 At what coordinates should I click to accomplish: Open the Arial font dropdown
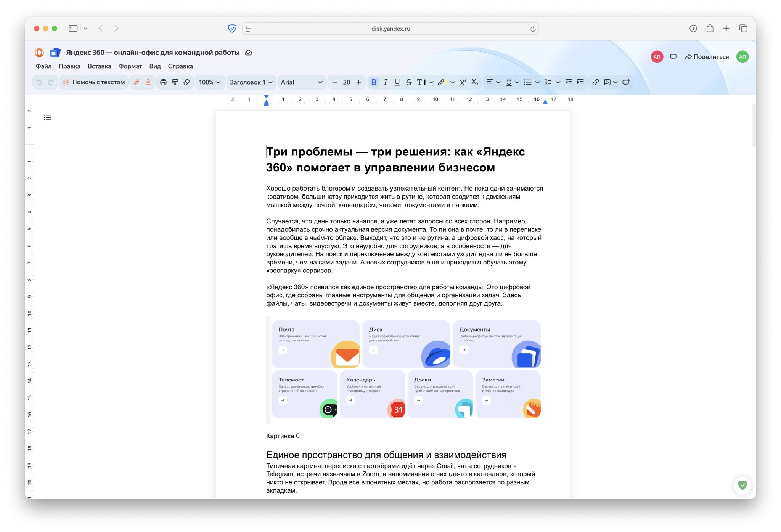301,82
